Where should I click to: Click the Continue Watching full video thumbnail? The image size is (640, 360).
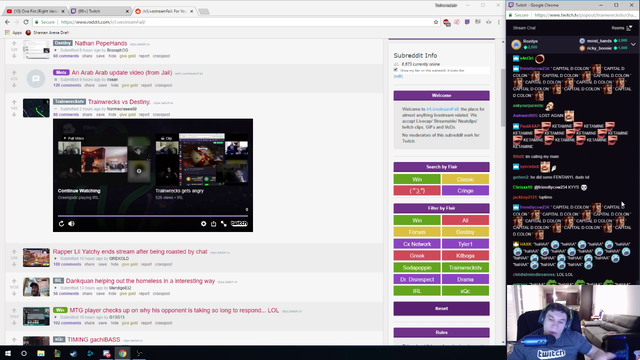(x=104, y=160)
